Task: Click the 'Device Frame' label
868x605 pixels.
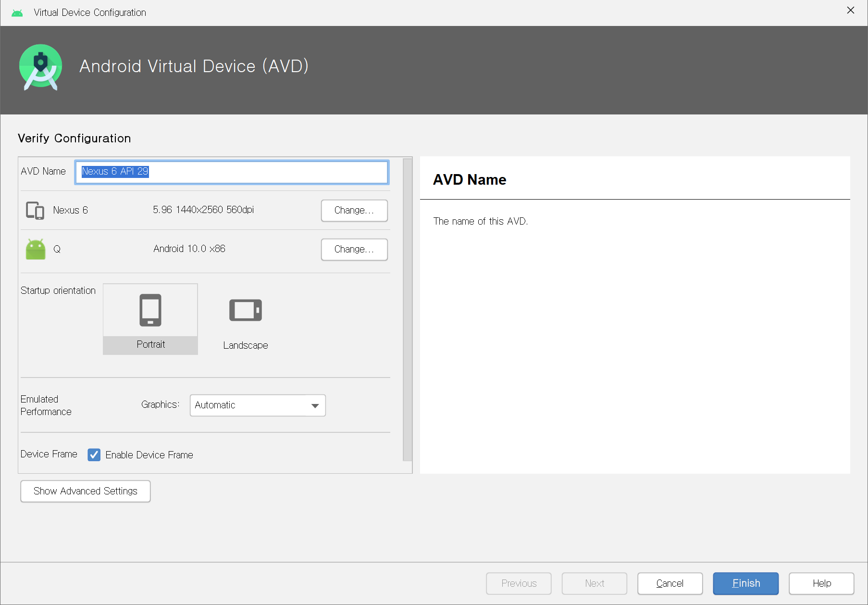Action: coord(49,454)
